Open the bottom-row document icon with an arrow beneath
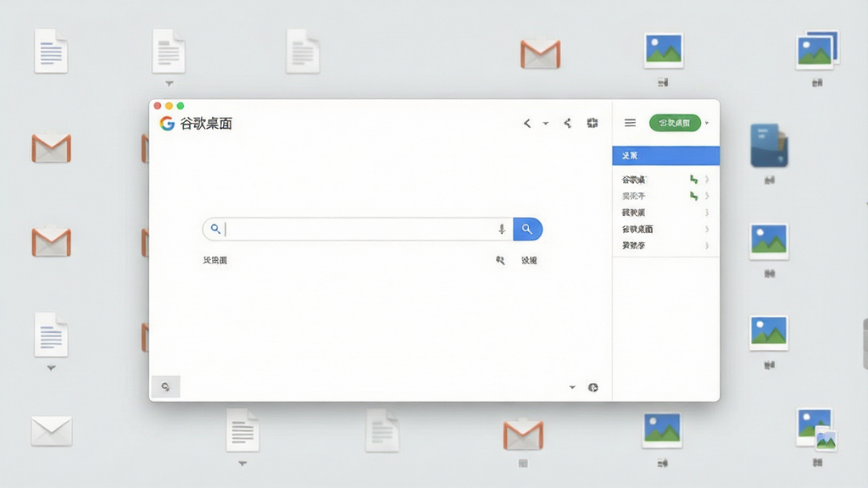868x488 pixels. click(242, 430)
